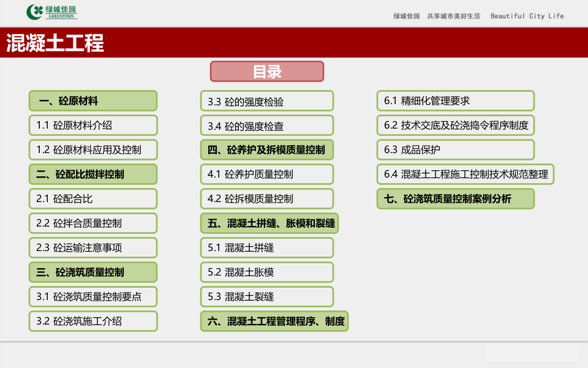Screen dimensions: 588x368
Task: Click the 混凝土工程 title text
Action: pyautogui.click(x=55, y=43)
